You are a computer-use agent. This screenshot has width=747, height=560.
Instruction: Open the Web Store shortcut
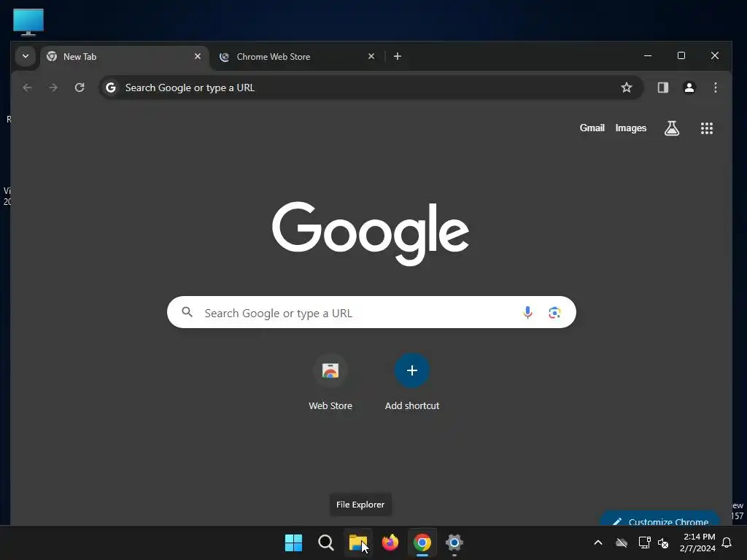[x=330, y=382]
